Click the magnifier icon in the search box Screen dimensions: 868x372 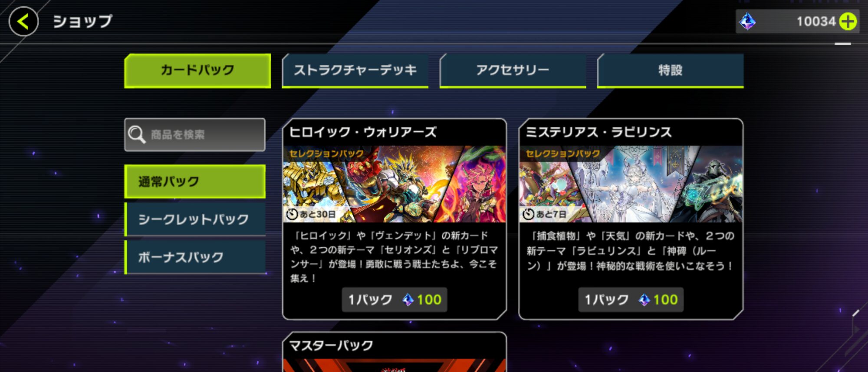(x=136, y=135)
